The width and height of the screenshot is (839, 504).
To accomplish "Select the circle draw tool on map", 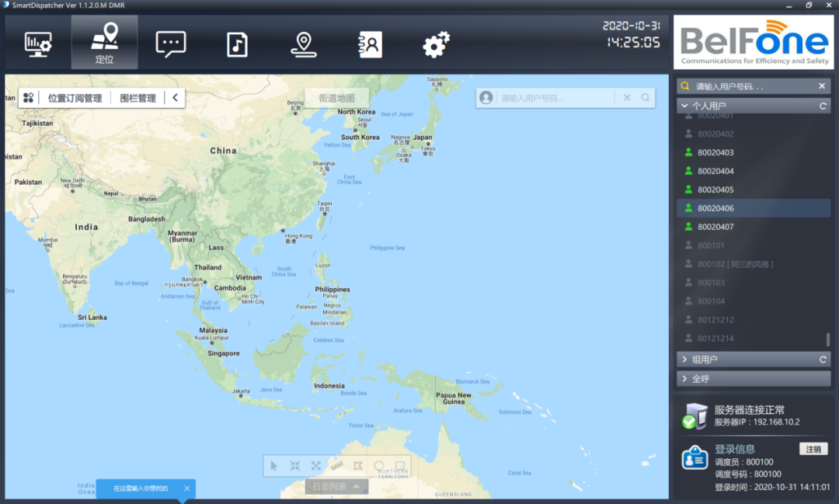I will coord(379,465).
